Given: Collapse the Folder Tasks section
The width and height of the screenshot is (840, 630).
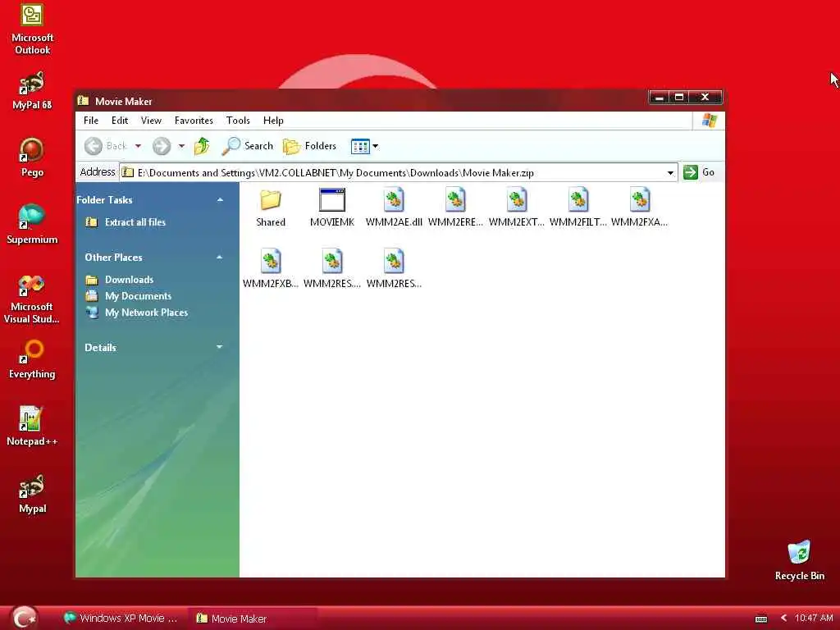Looking at the screenshot, I should 220,200.
